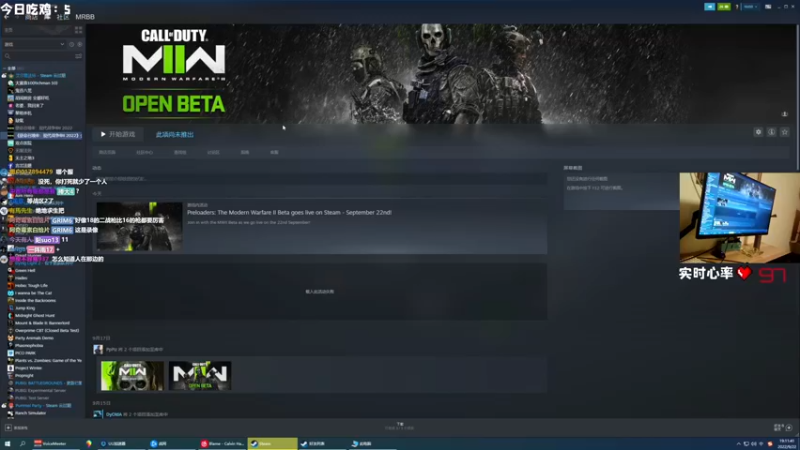Select Green Hell in the game list

24,270
